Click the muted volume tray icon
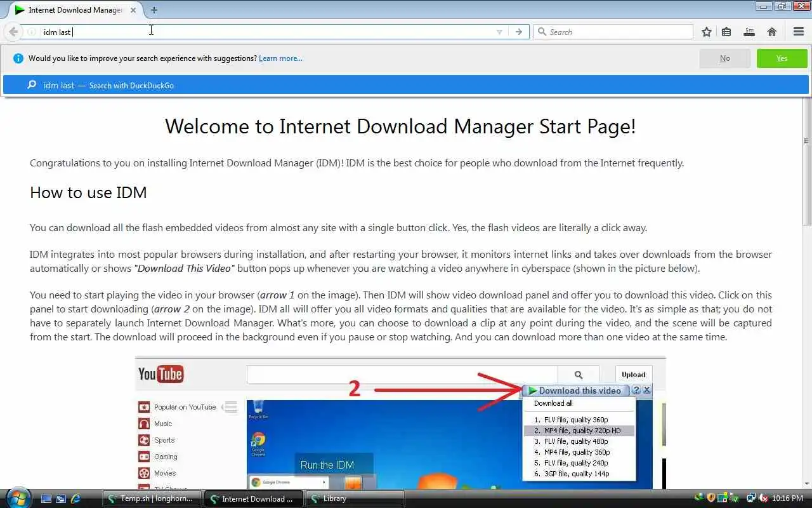Image resolution: width=812 pixels, height=508 pixels. [764, 498]
